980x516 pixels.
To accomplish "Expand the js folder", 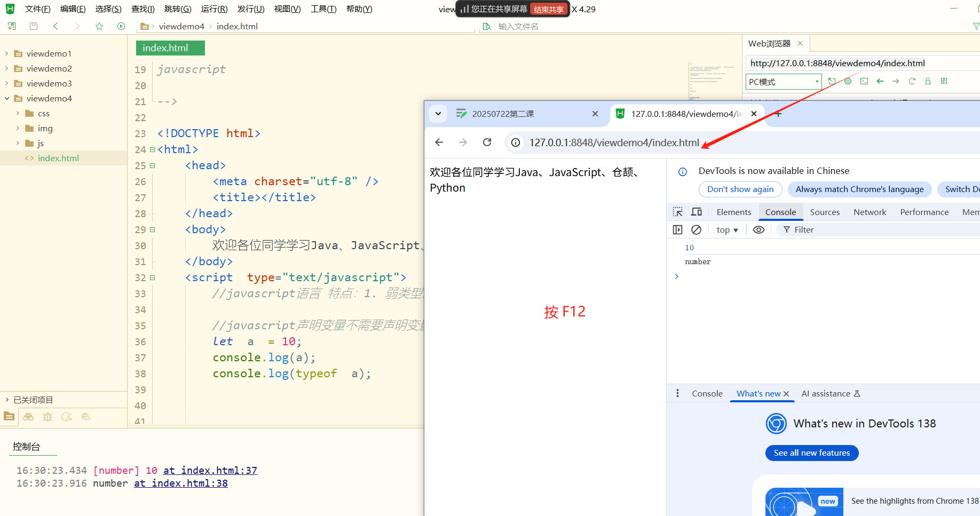I will (18, 143).
